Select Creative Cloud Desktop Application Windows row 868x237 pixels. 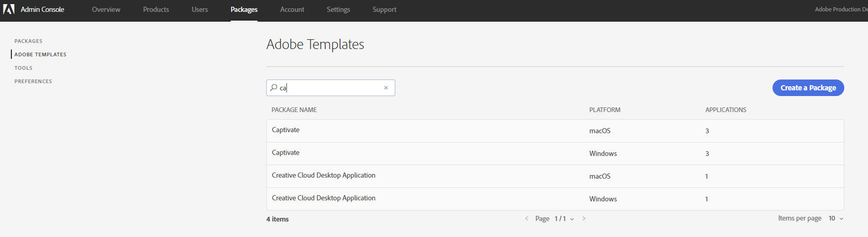555,199
